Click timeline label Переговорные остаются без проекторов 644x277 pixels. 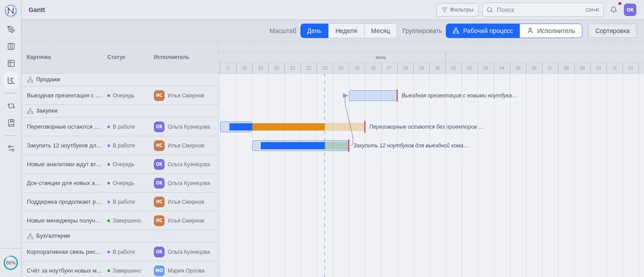pos(426,127)
